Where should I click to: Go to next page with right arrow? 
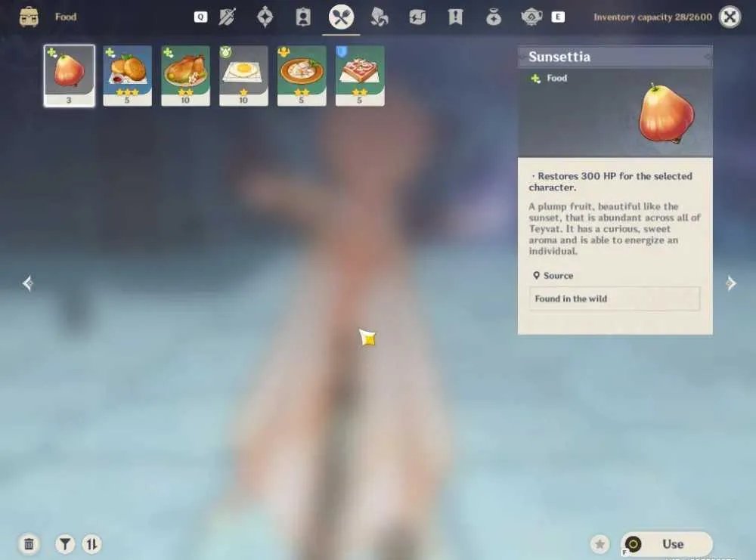(x=731, y=283)
